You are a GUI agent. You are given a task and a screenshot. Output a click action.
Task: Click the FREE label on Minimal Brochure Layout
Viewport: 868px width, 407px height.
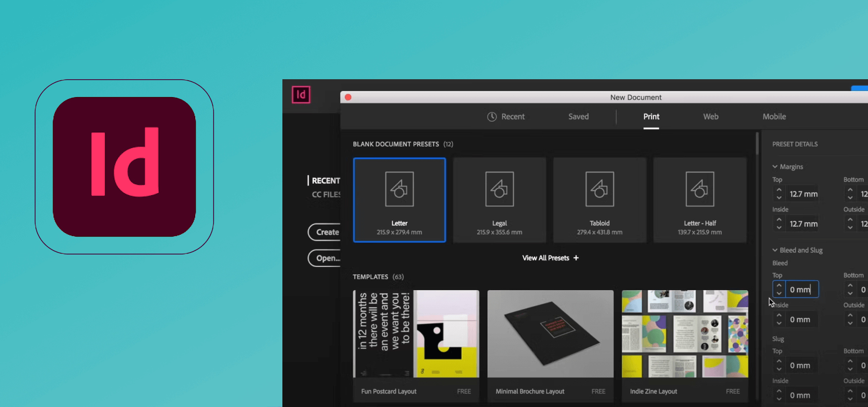pyautogui.click(x=598, y=392)
